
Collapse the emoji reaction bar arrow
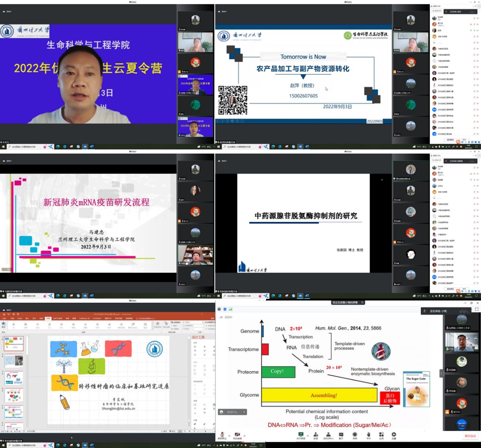[x=244, y=412]
